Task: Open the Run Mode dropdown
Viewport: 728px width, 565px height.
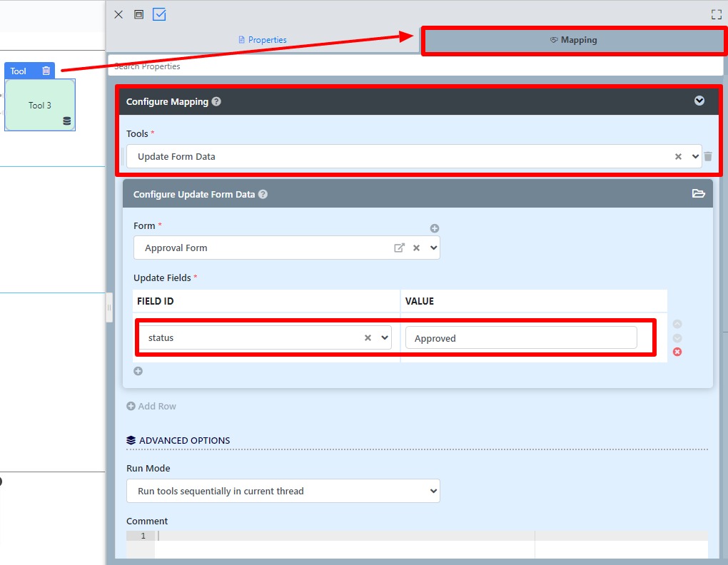Action: coord(283,491)
